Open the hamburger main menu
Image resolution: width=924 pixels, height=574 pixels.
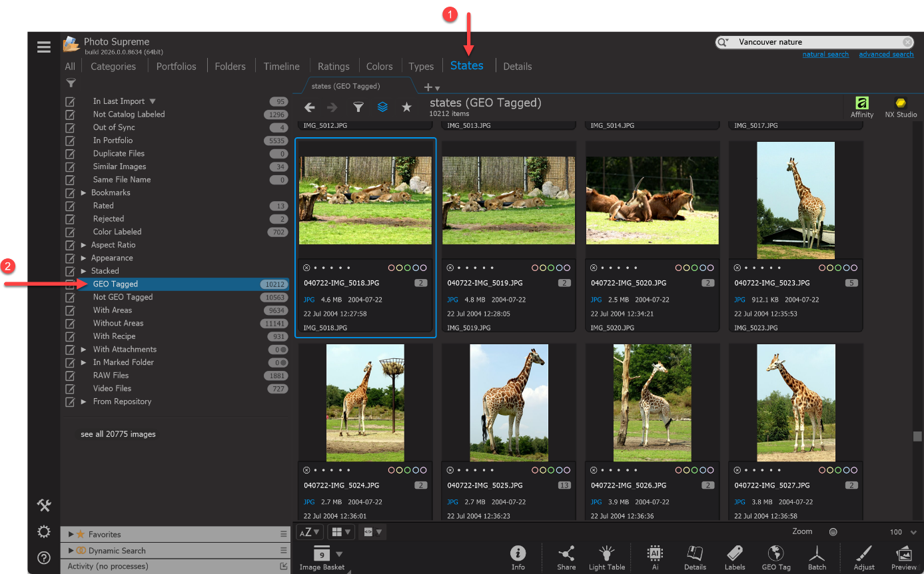[x=44, y=47]
